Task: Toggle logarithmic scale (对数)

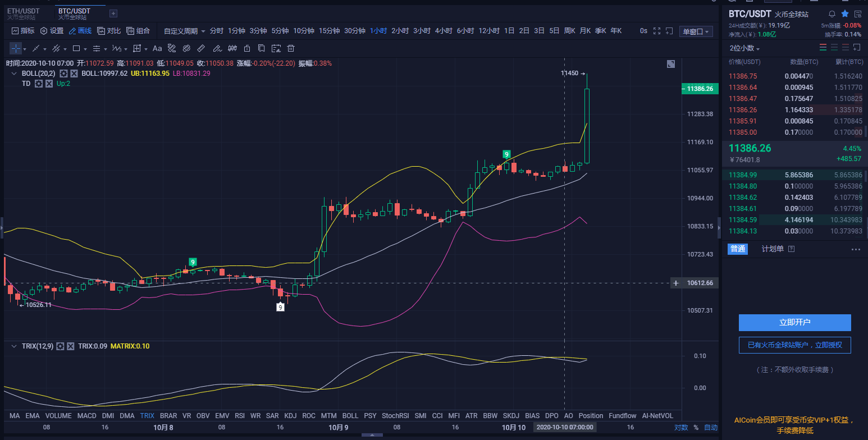Action: 680,427
